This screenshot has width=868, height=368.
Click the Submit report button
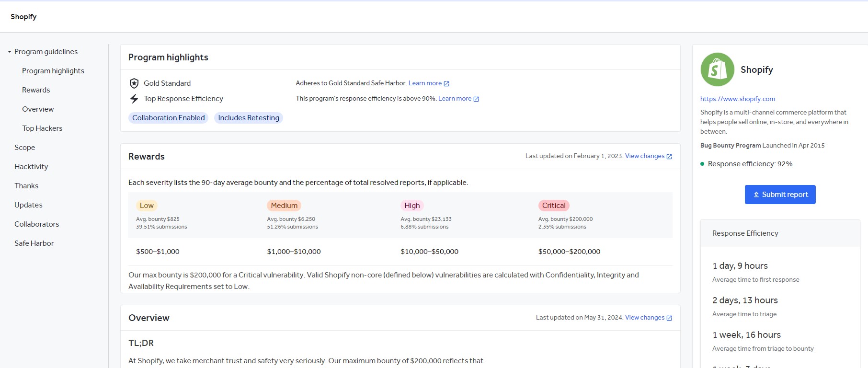(x=780, y=195)
